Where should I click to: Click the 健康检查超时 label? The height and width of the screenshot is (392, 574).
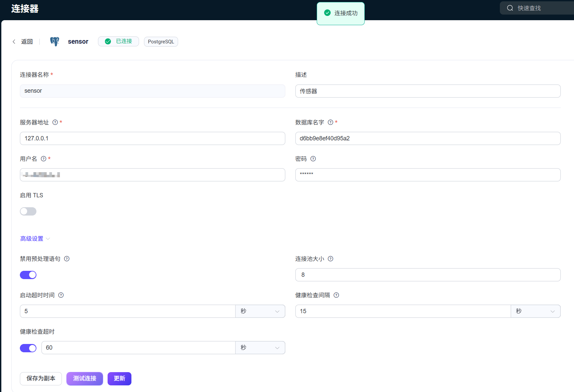(37, 332)
